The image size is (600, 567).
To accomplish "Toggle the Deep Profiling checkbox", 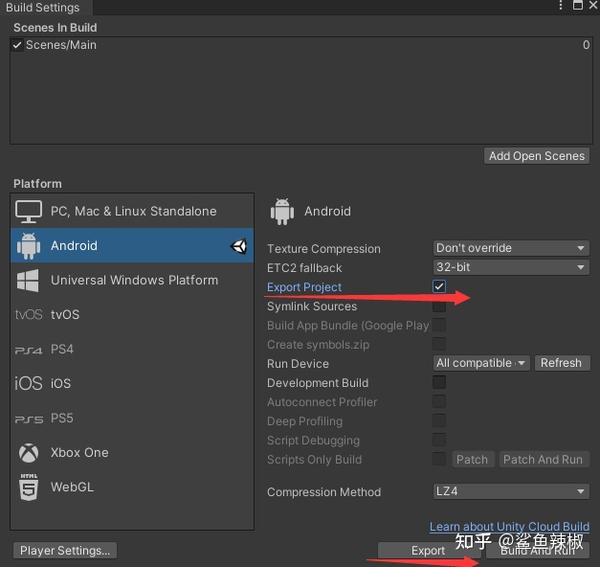I will (x=439, y=420).
